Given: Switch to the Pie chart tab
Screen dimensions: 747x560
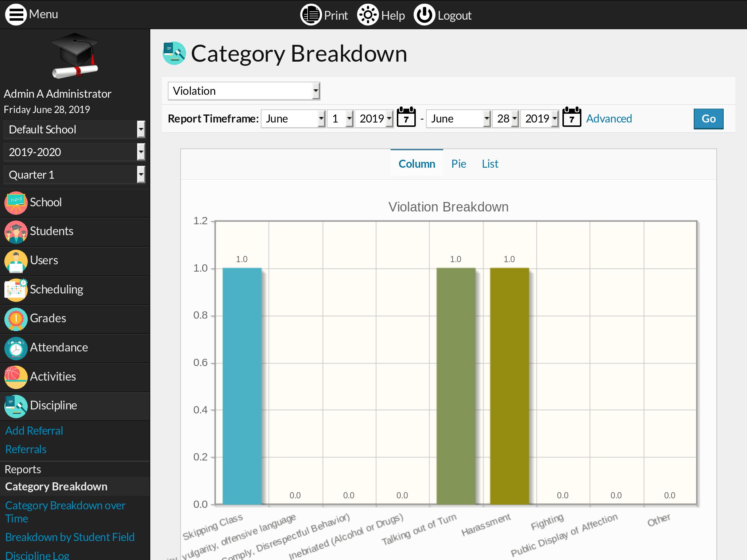Looking at the screenshot, I should pyautogui.click(x=458, y=164).
